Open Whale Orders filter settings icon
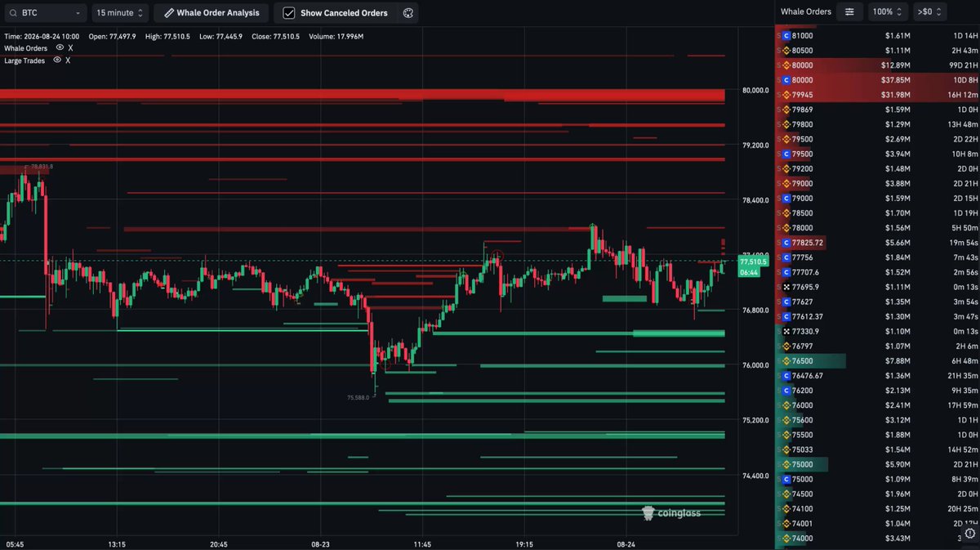Screen dimensions: 980x550 (849, 12)
